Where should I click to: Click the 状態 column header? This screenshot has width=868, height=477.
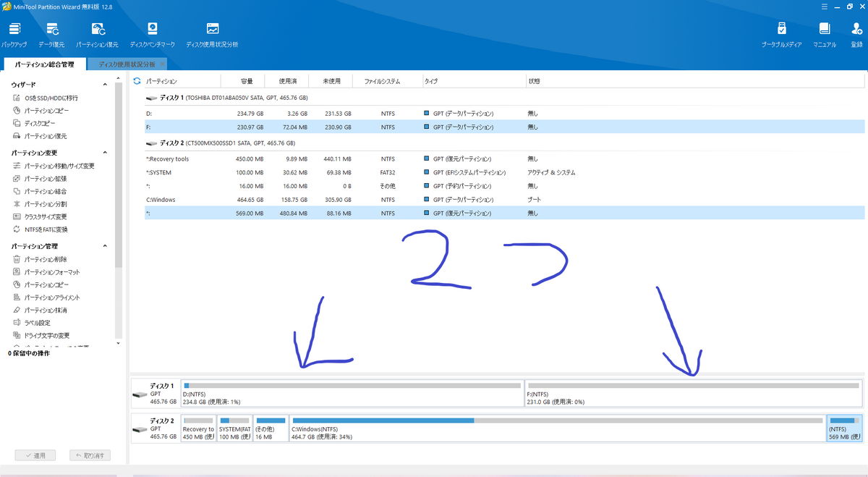coord(696,81)
